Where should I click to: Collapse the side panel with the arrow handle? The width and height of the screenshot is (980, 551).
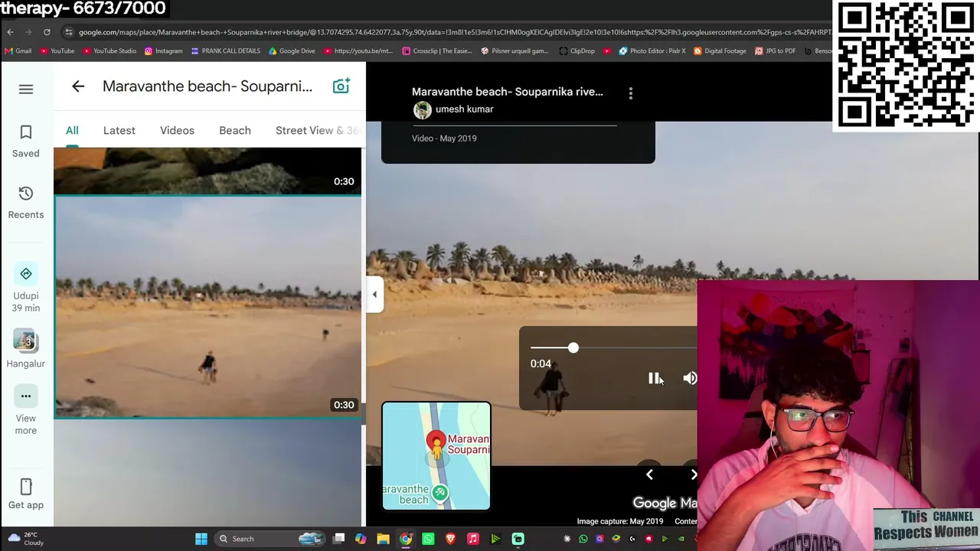click(374, 295)
